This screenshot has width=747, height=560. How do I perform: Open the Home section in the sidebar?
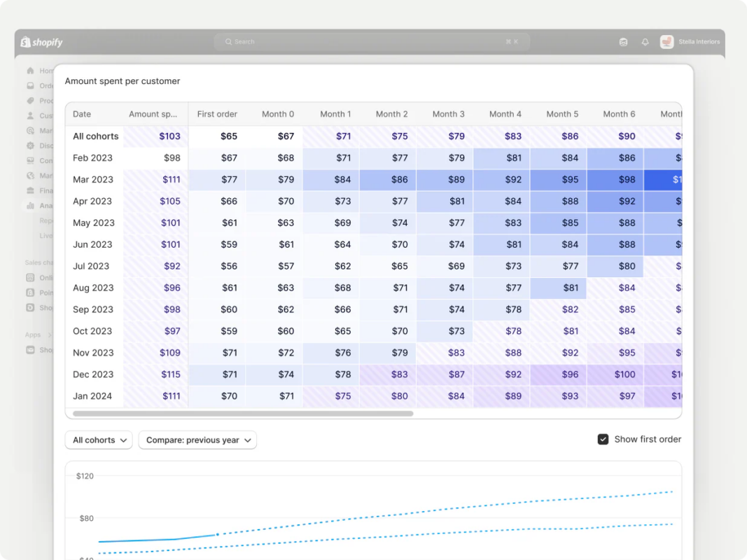coord(31,71)
